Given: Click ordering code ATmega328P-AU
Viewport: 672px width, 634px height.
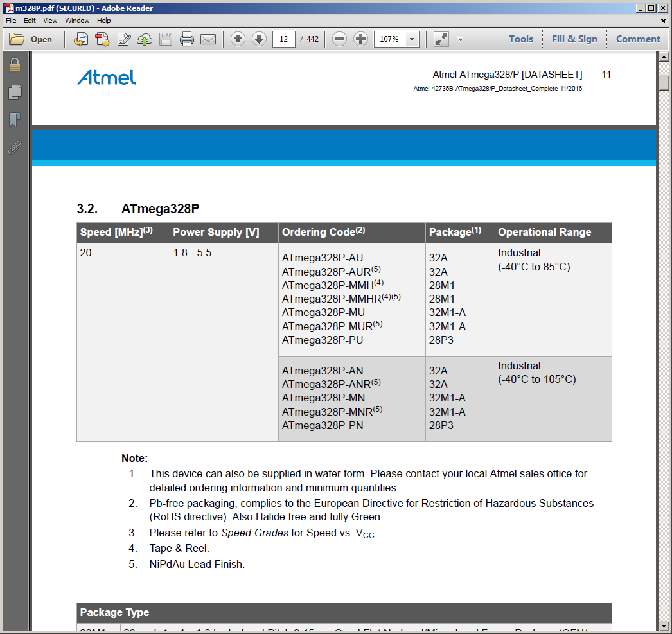Looking at the screenshot, I should click(x=323, y=258).
